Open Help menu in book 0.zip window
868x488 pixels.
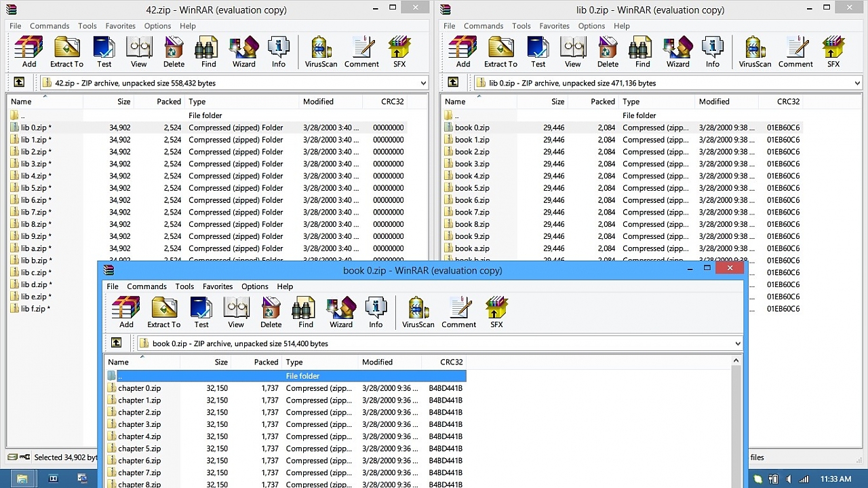tap(285, 286)
